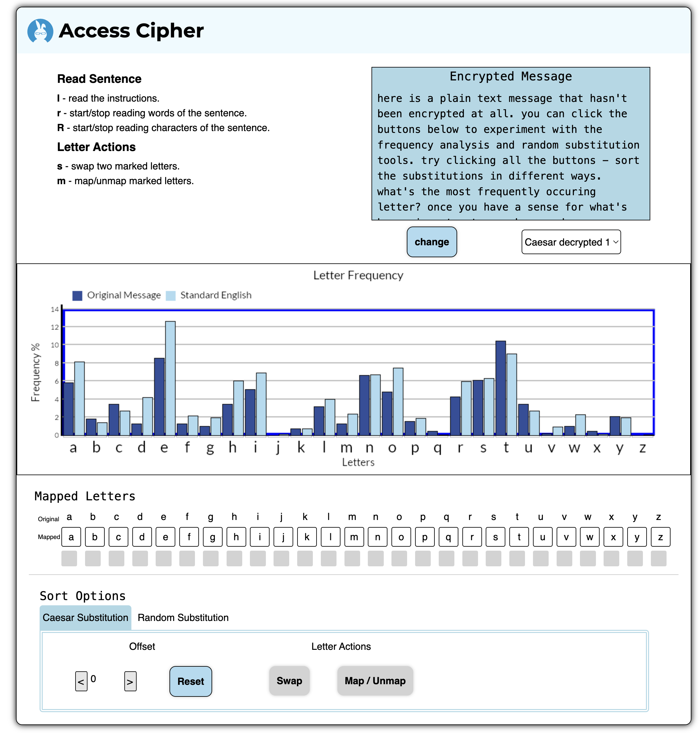Toggle Original Message legend swatch
This screenshot has width=700, height=733.
[77, 295]
